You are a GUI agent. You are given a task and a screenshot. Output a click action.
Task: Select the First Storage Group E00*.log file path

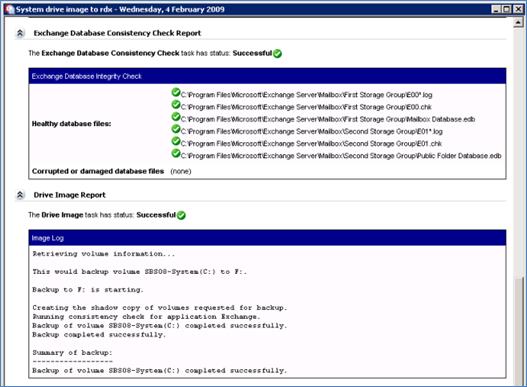(307, 95)
